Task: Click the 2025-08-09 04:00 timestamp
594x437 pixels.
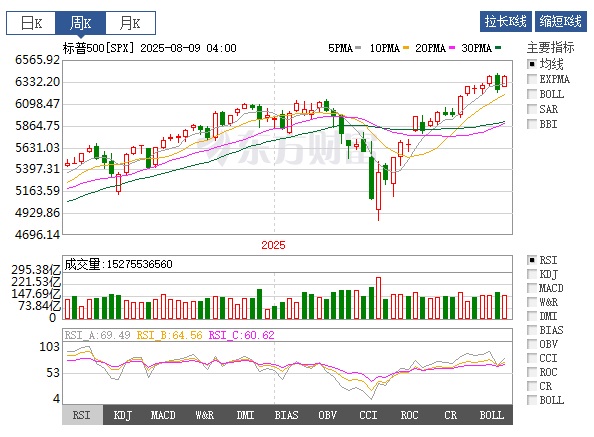Action: pos(188,48)
